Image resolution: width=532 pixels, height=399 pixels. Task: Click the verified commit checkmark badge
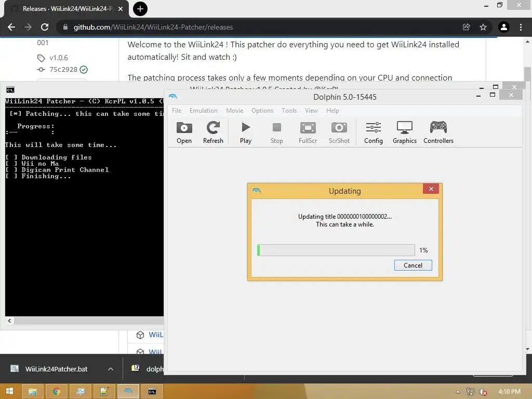84,70
